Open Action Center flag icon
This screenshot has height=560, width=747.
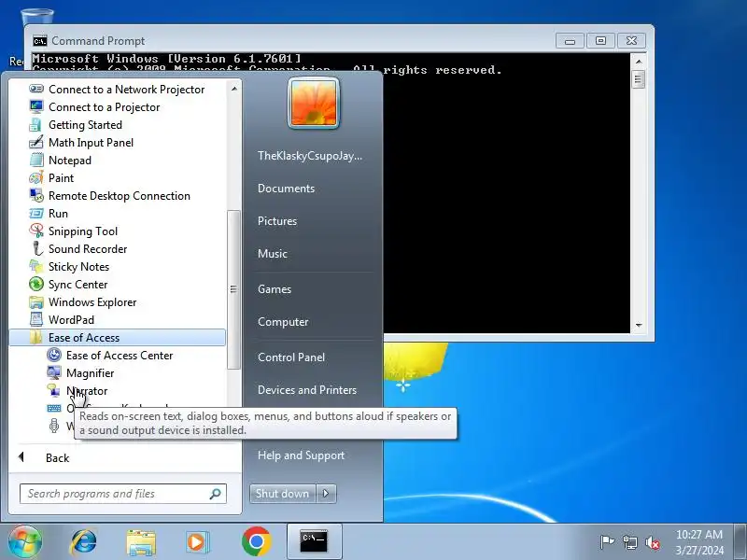click(x=606, y=542)
